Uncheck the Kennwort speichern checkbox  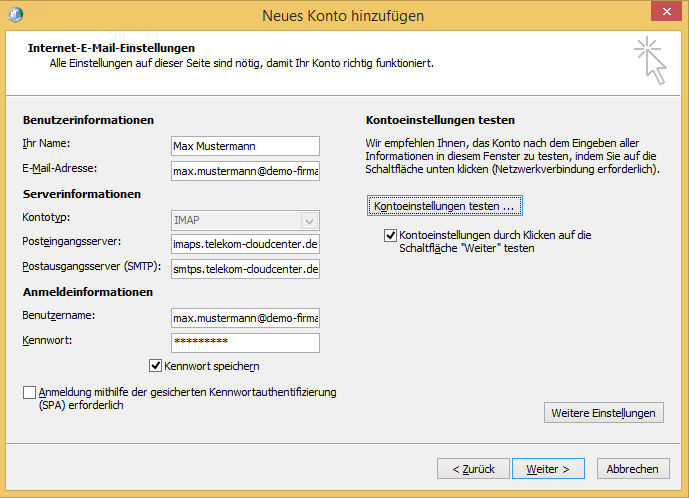point(156,366)
